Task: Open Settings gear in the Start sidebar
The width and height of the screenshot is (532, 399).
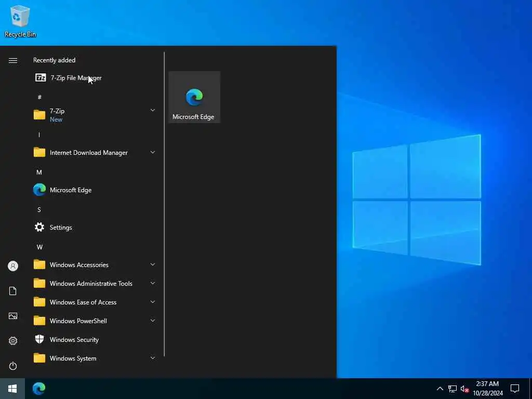Action: pos(13,341)
